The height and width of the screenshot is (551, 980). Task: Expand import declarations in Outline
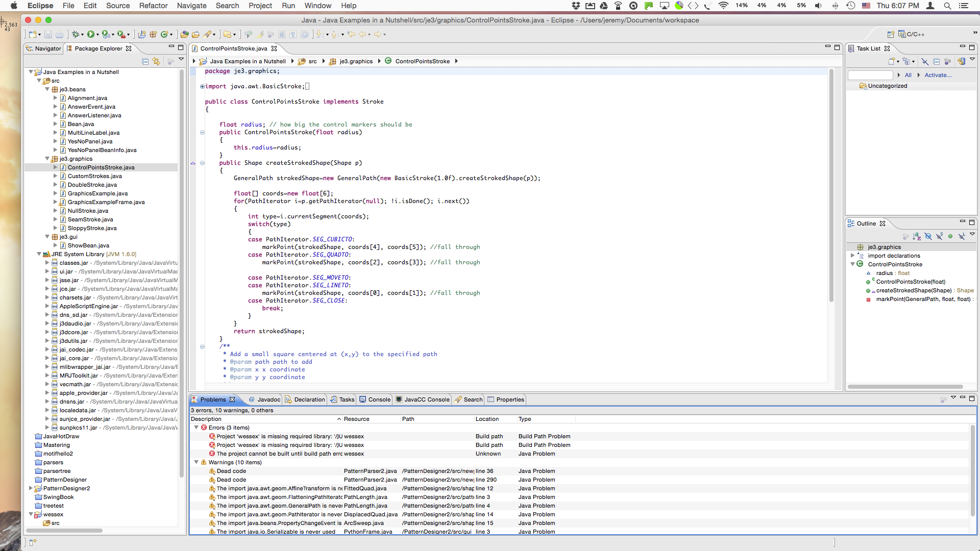(x=852, y=256)
